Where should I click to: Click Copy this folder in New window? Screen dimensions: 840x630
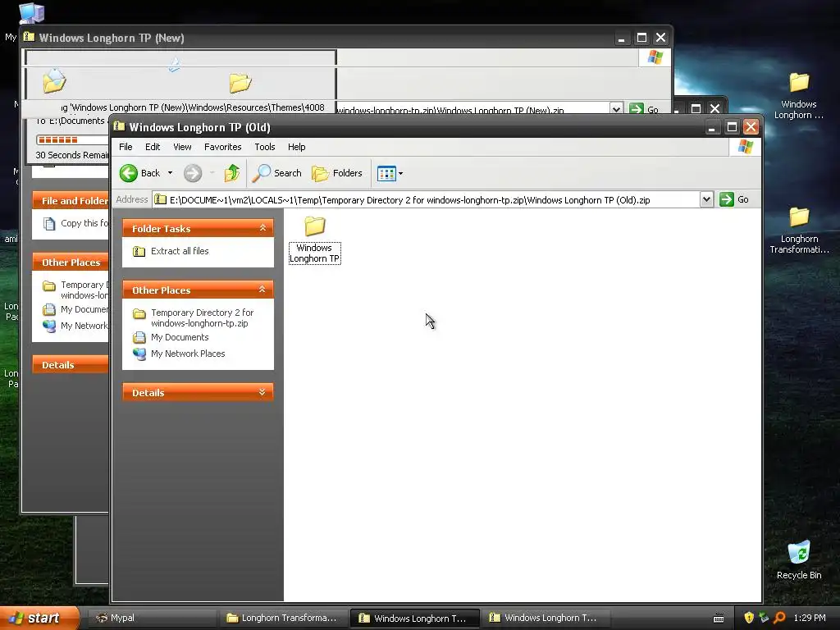click(84, 223)
